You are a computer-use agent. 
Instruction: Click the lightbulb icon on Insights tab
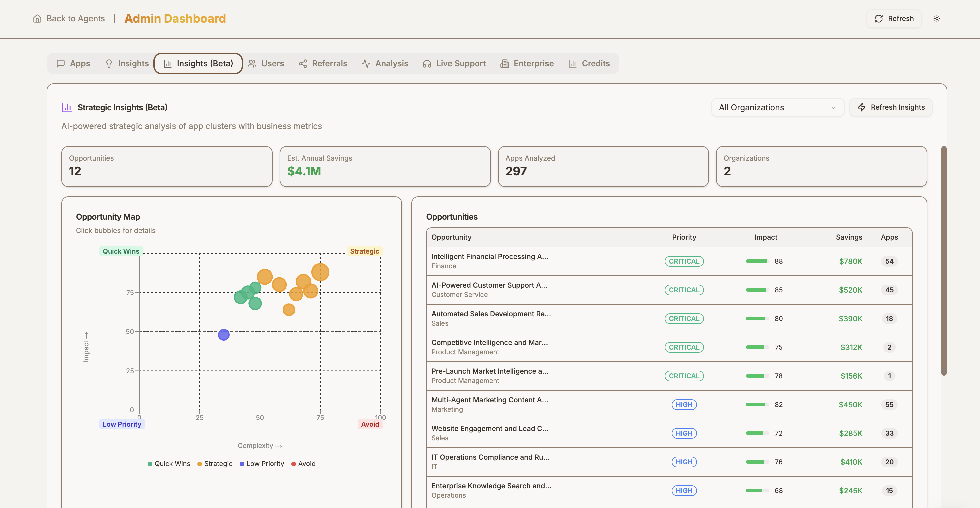click(x=109, y=64)
